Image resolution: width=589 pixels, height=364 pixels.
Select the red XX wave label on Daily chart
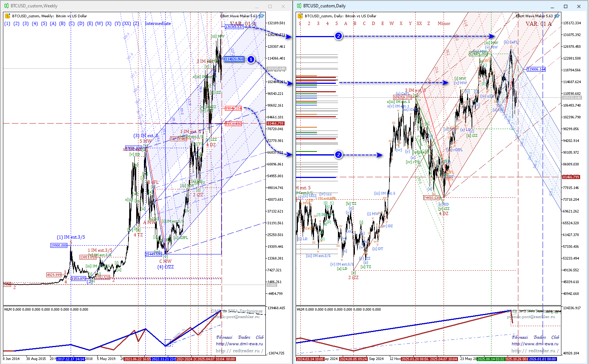(419, 24)
